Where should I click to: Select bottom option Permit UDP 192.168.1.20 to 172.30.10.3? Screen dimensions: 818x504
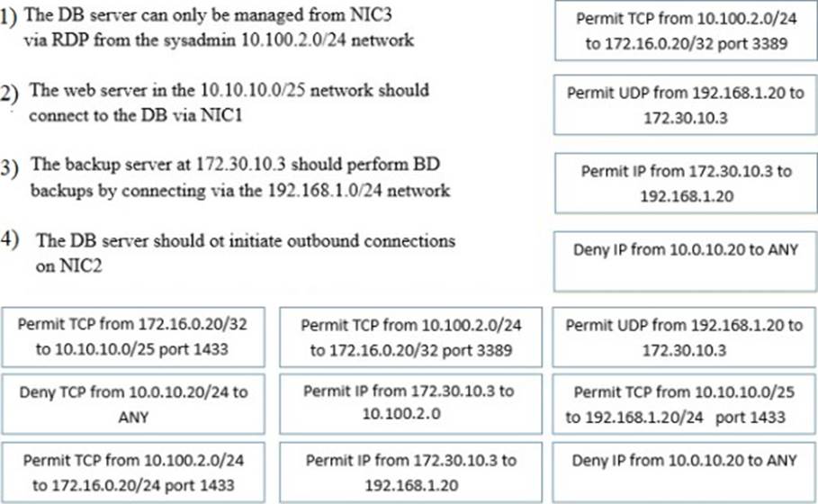[685, 337]
